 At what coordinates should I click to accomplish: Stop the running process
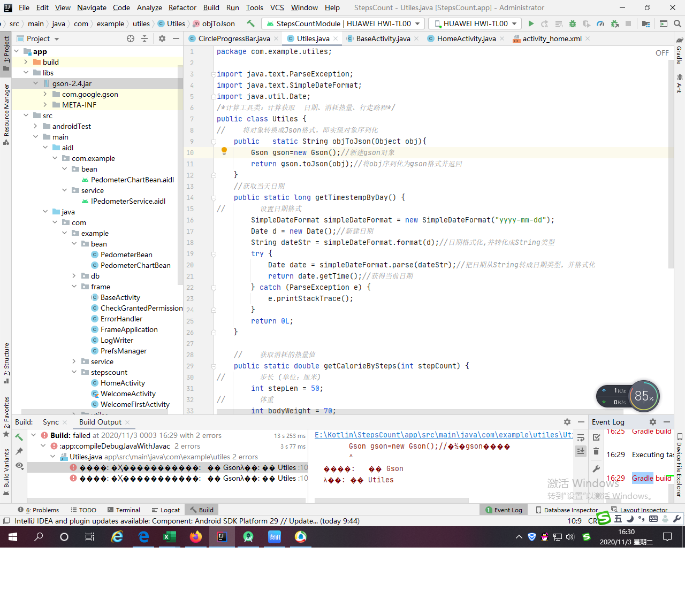click(628, 24)
